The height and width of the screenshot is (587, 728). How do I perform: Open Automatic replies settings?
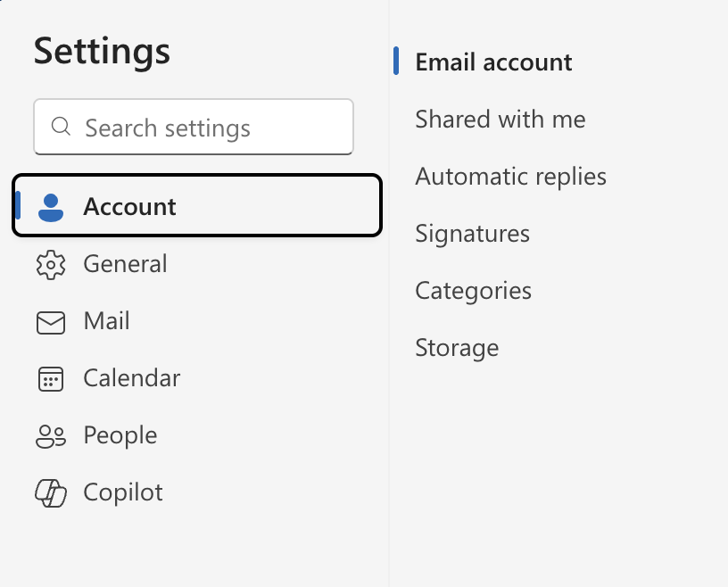tap(510, 177)
